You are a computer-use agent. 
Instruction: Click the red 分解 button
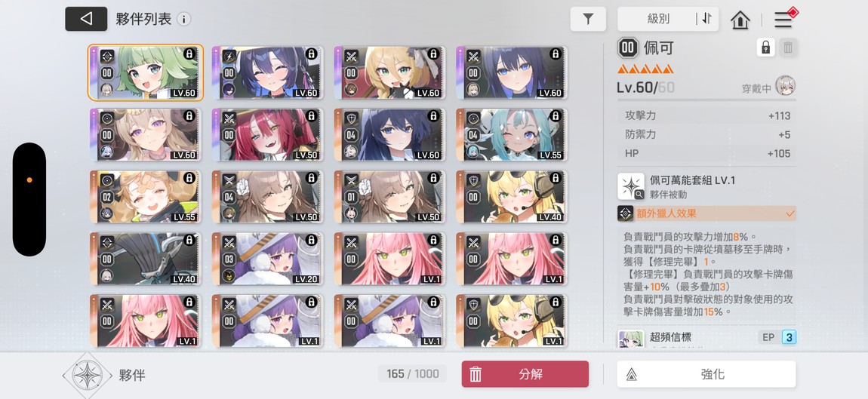click(525, 375)
